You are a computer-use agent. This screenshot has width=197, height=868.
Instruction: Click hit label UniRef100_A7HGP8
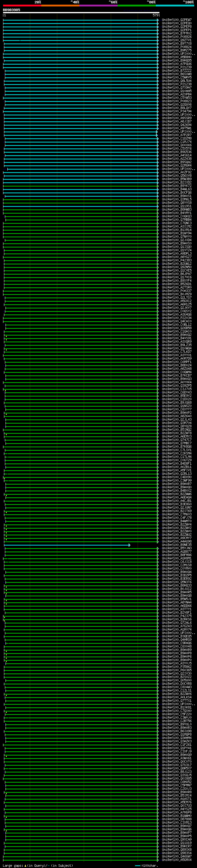[x=177, y=812]
